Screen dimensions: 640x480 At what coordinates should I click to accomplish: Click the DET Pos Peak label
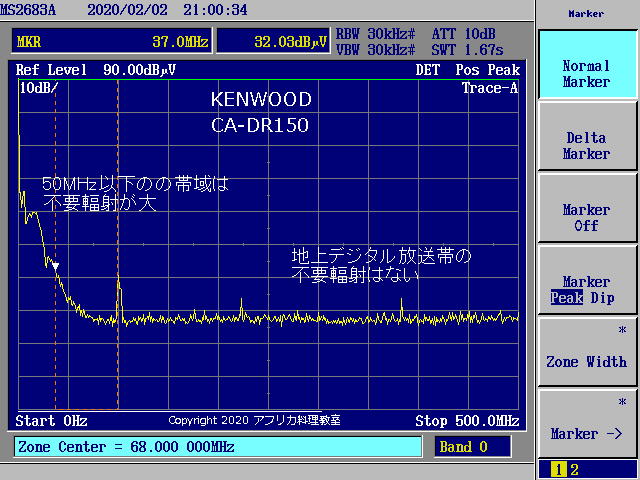pyautogui.click(x=468, y=70)
